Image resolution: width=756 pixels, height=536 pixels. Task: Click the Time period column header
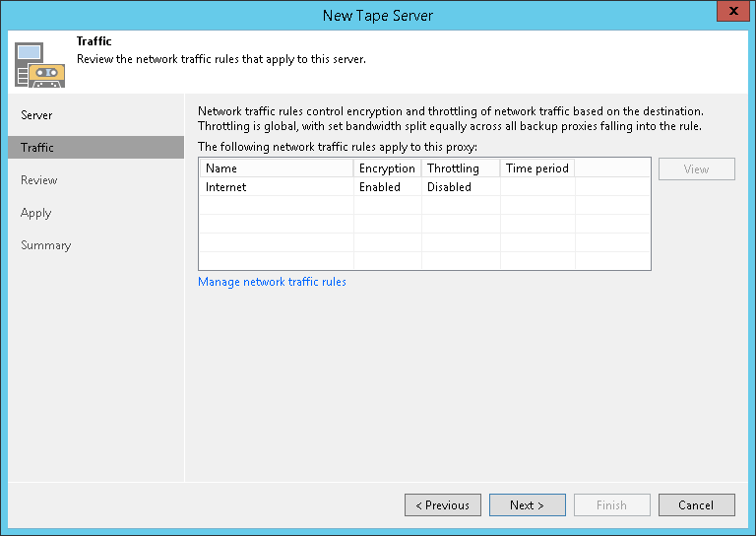pos(536,168)
